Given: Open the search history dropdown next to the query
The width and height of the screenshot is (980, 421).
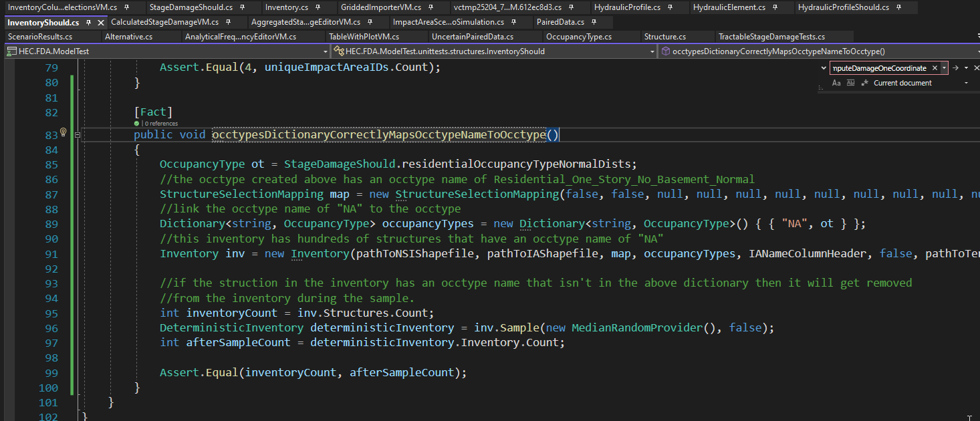Looking at the screenshot, I should pos(944,67).
